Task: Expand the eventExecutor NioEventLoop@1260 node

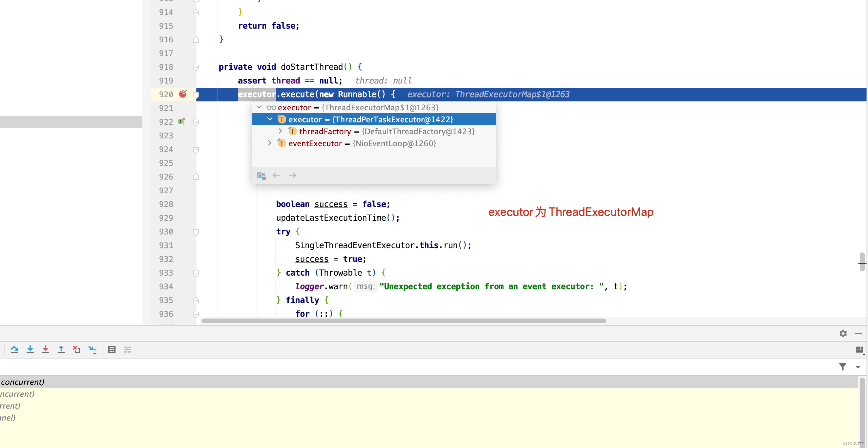Action: 270,143
